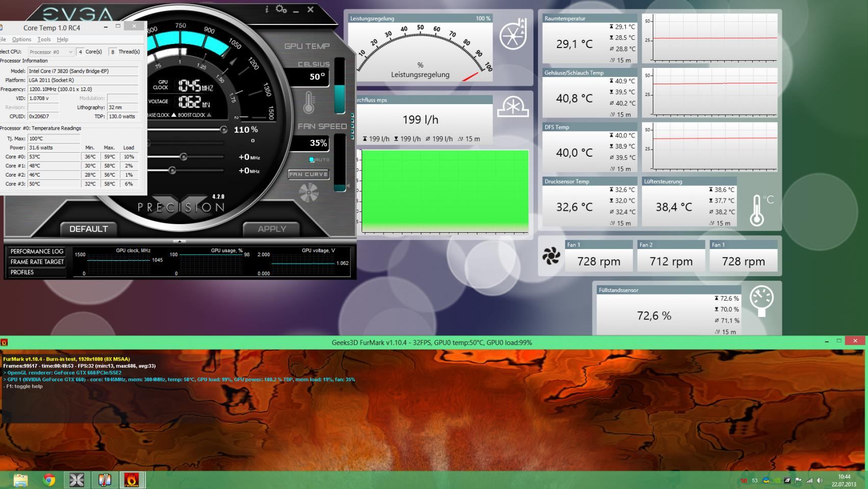Open Core Temp Options menu
Image resolution: width=868 pixels, height=489 pixels.
[21, 39]
